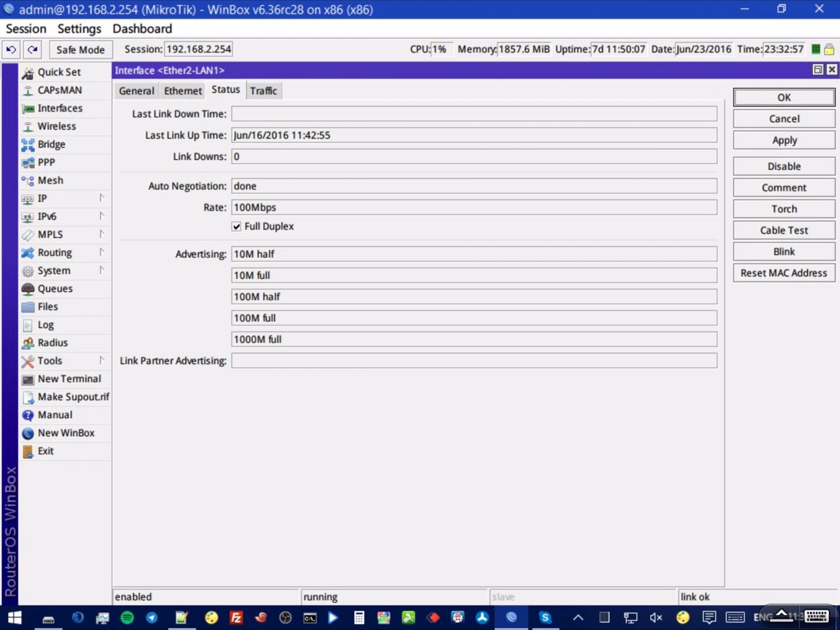
Task: Click the muted volume tray icon
Action: tap(656, 618)
